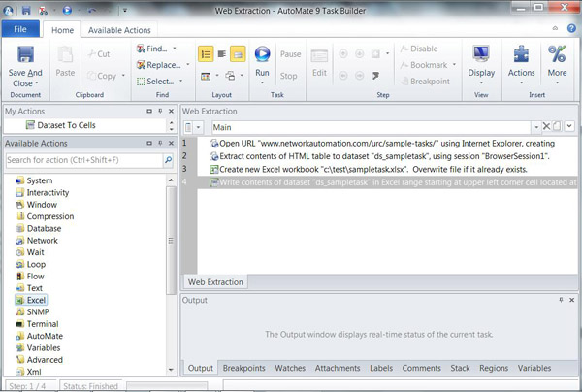
Task: Click the search magnifier icon
Action: (168, 160)
